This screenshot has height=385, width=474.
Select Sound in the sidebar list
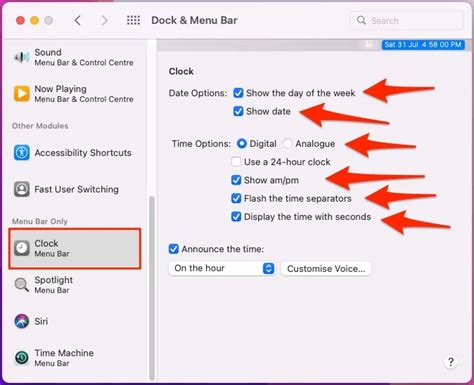[75, 57]
